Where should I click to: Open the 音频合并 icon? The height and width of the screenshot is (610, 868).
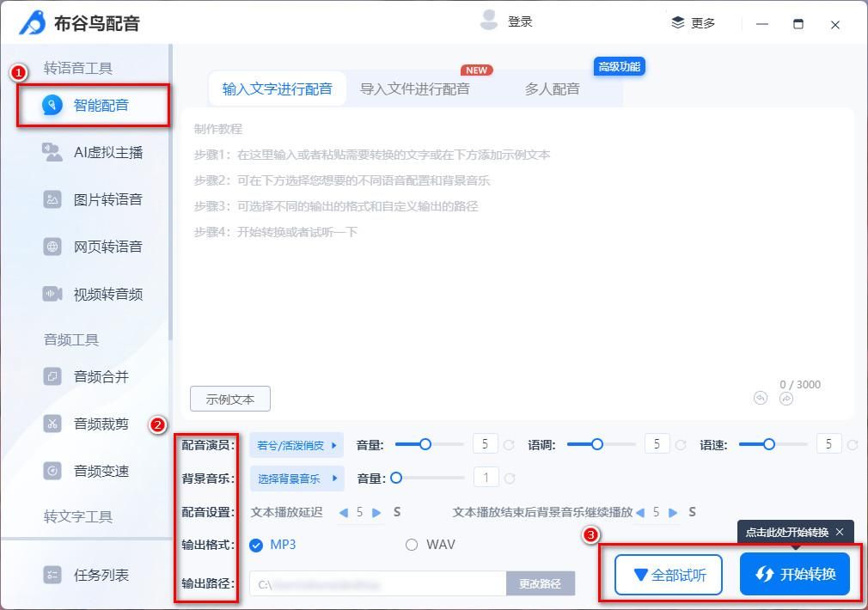(52, 377)
